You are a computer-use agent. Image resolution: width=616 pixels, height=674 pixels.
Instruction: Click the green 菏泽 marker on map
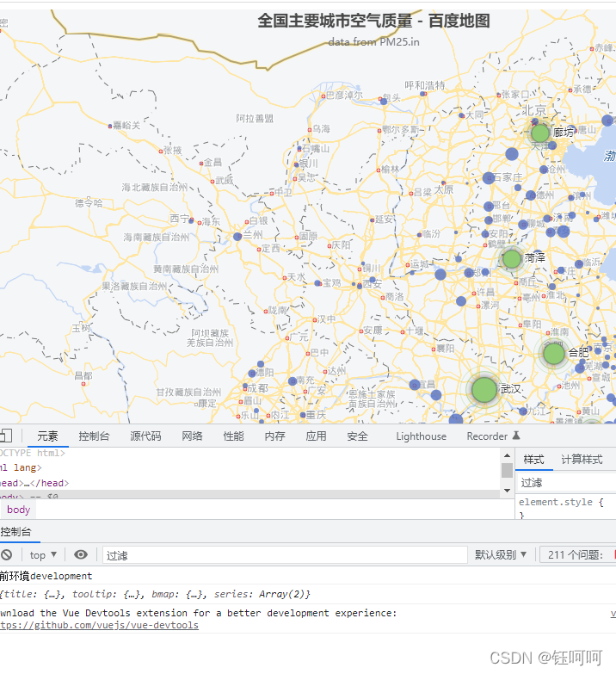(512, 259)
